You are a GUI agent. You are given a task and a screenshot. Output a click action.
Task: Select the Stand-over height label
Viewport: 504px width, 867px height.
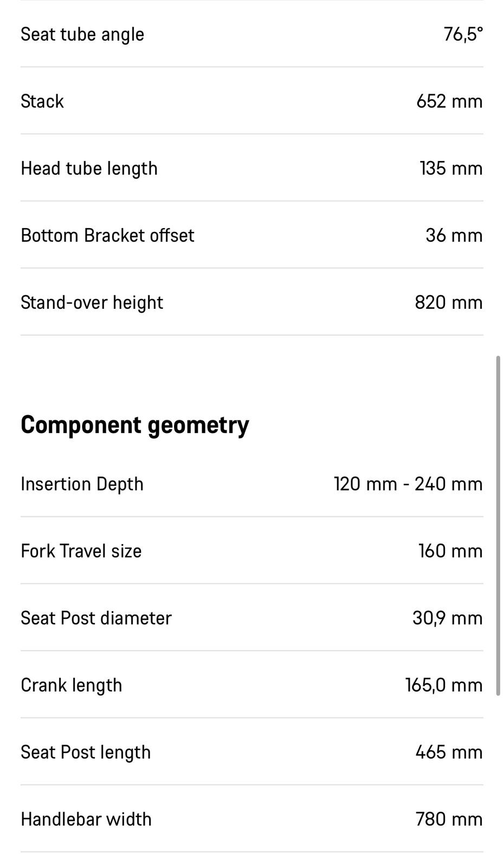tap(92, 302)
